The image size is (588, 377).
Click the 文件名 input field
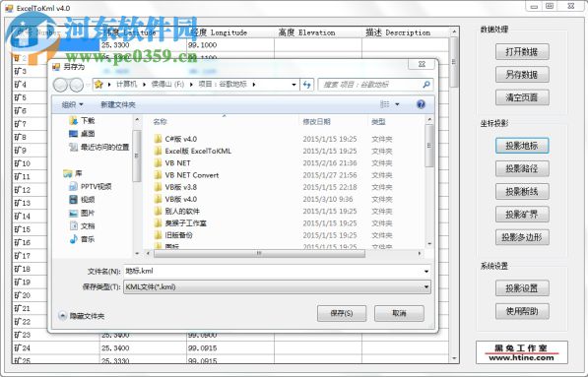tap(273, 271)
